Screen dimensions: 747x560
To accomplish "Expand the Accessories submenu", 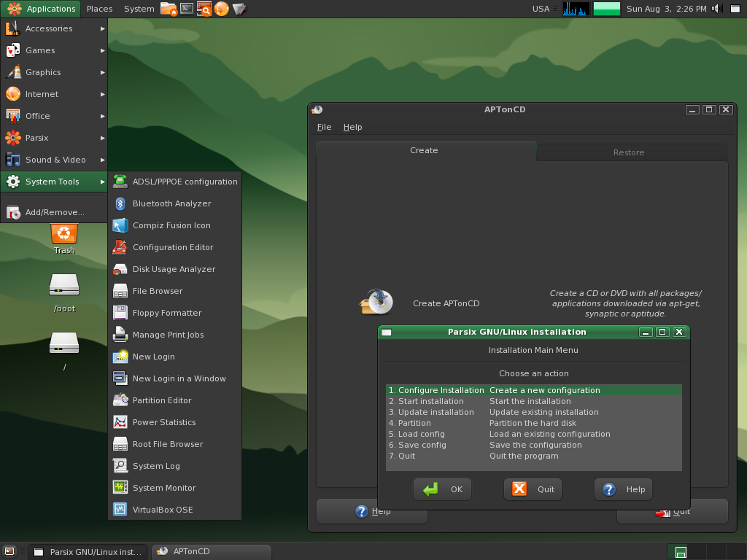I will tap(54, 28).
